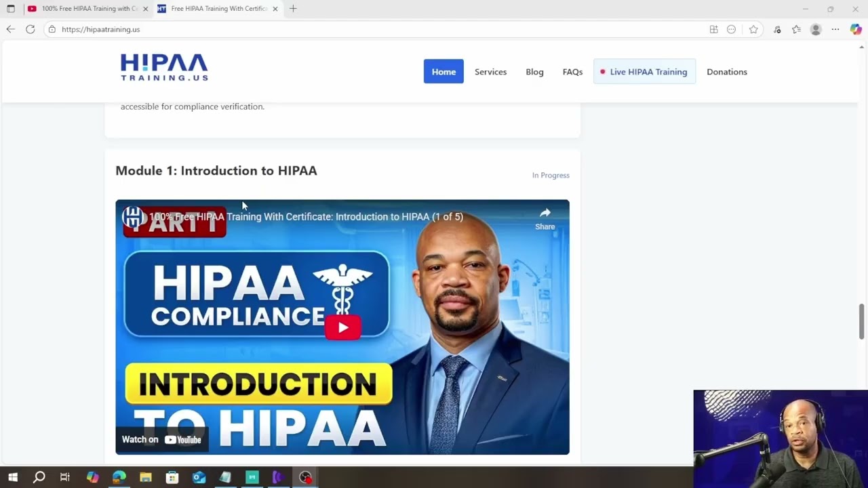This screenshot has width=868, height=488.
Task: Click the HIPAA Training.us logo
Action: [x=164, y=68]
